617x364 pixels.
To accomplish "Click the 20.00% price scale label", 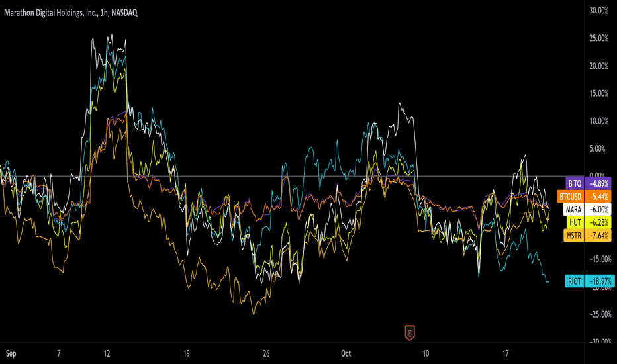I will [599, 66].
